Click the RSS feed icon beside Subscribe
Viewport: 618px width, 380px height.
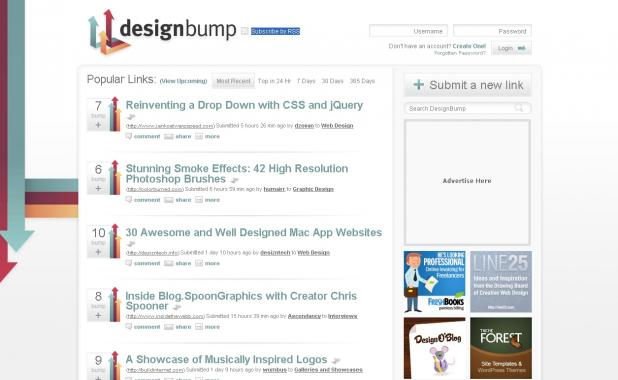[245, 31]
